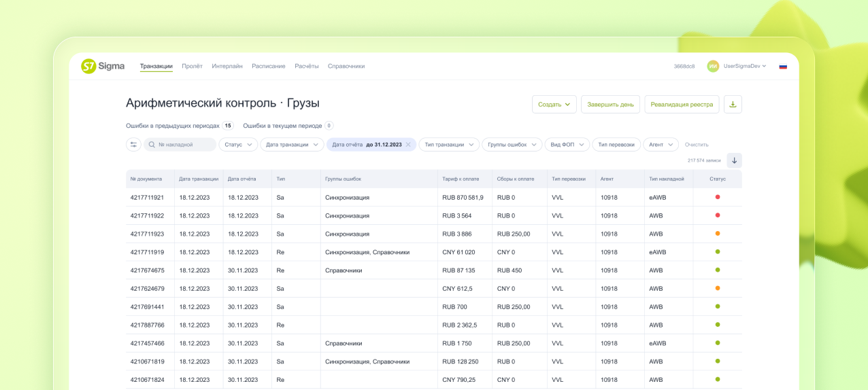Viewport: 868px width, 390px height.
Task: Switch to the Расписание tab
Action: tap(269, 66)
